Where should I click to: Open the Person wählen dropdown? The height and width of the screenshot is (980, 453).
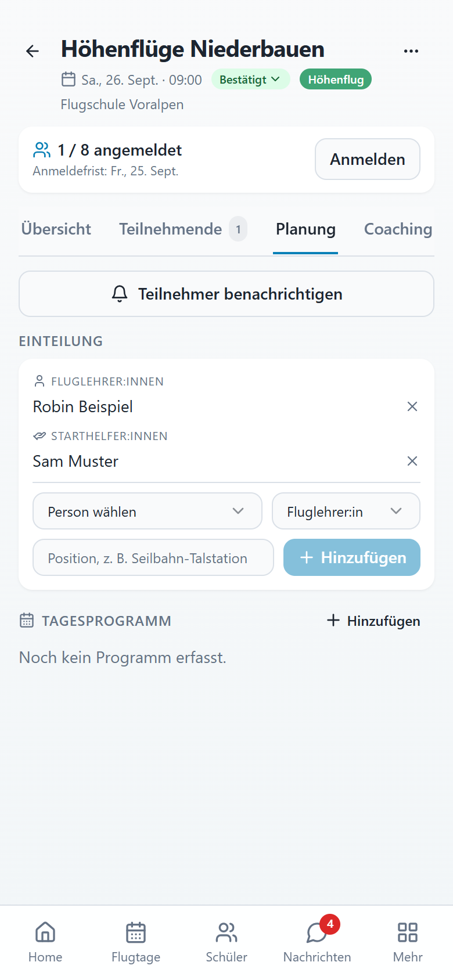pyautogui.click(x=148, y=511)
